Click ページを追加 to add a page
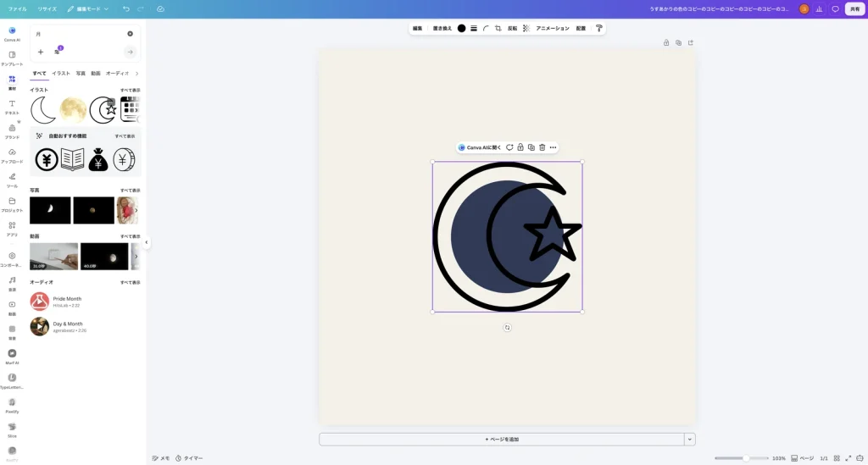Image resolution: width=868 pixels, height=465 pixels. (502, 439)
